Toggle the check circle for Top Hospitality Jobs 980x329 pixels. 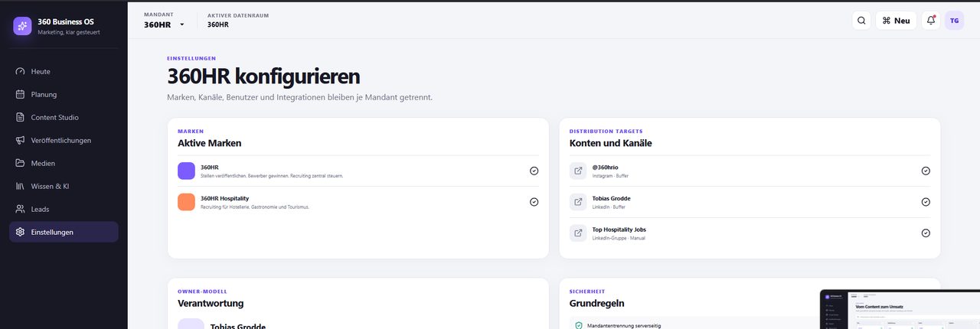pos(926,233)
